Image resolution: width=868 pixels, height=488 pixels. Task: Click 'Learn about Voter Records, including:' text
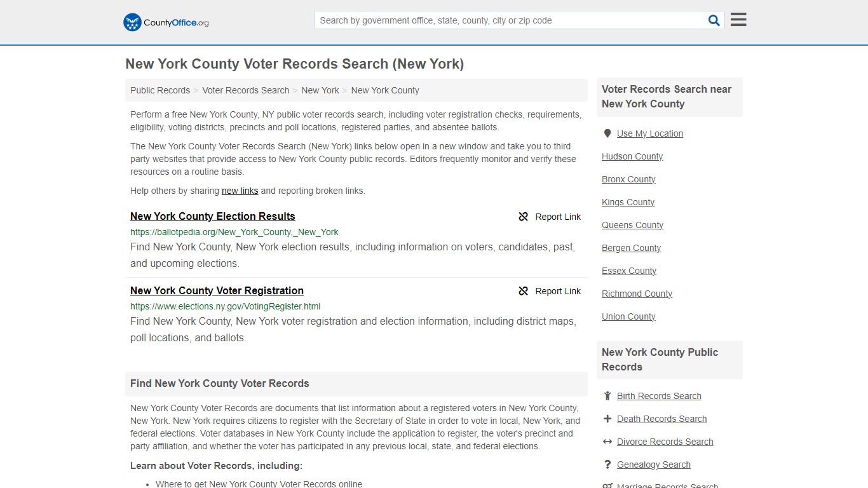tap(216, 466)
